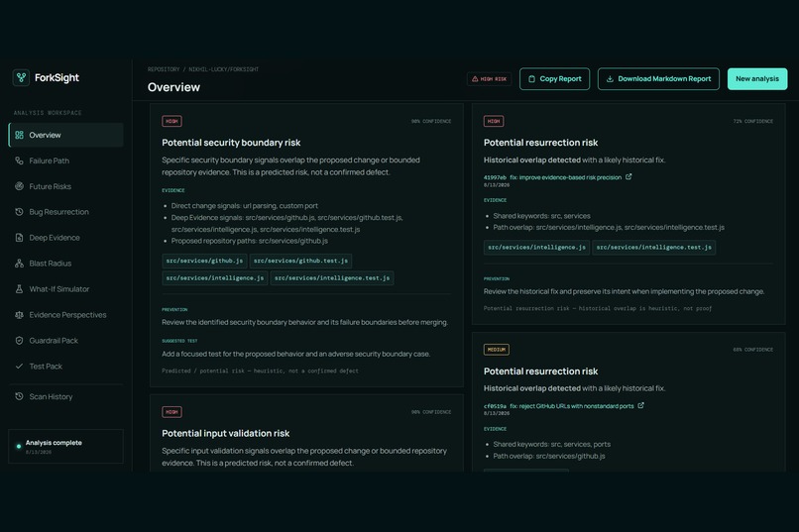Click 'Potential security boundary risk' heading
Image resolution: width=799 pixels, height=532 pixels.
[231, 143]
